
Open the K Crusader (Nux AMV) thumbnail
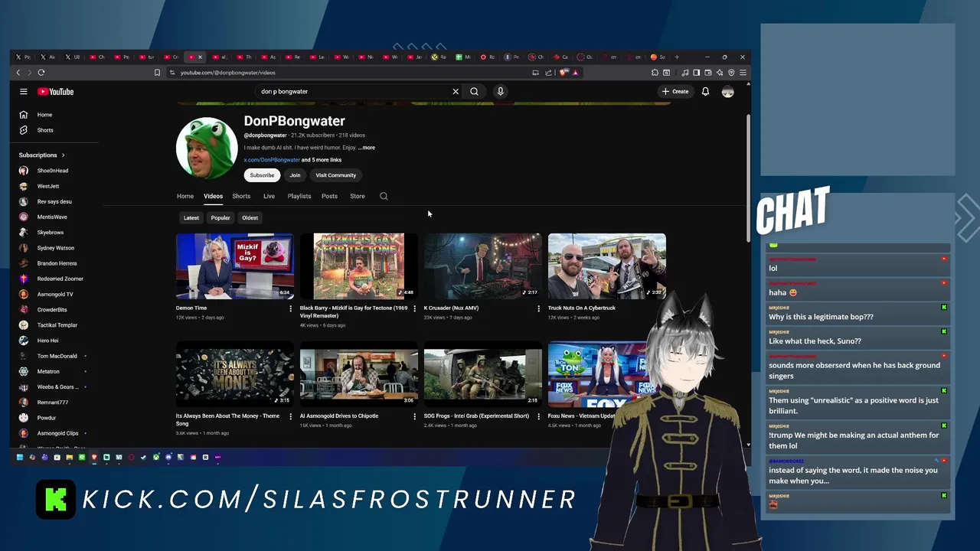pos(483,266)
